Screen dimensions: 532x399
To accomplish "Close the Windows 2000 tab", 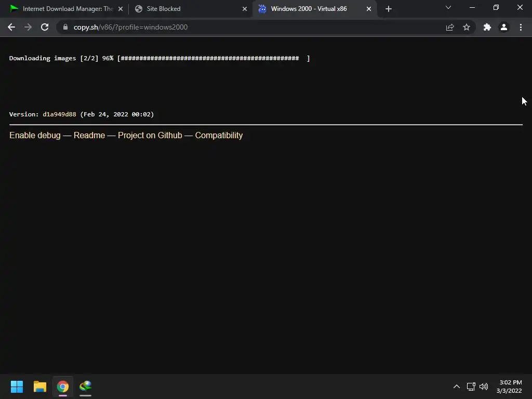I will coord(369,9).
